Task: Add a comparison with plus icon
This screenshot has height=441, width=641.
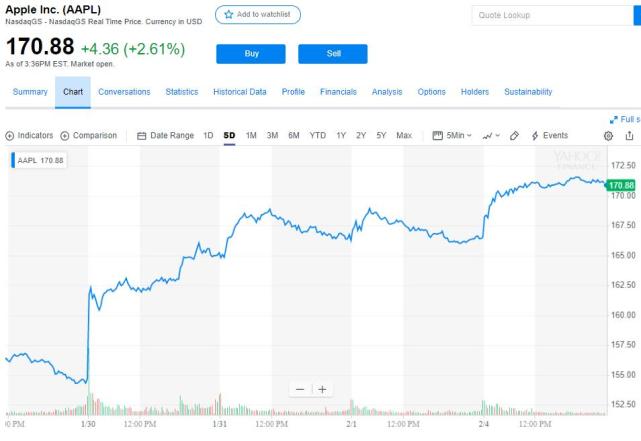Action: [65, 136]
